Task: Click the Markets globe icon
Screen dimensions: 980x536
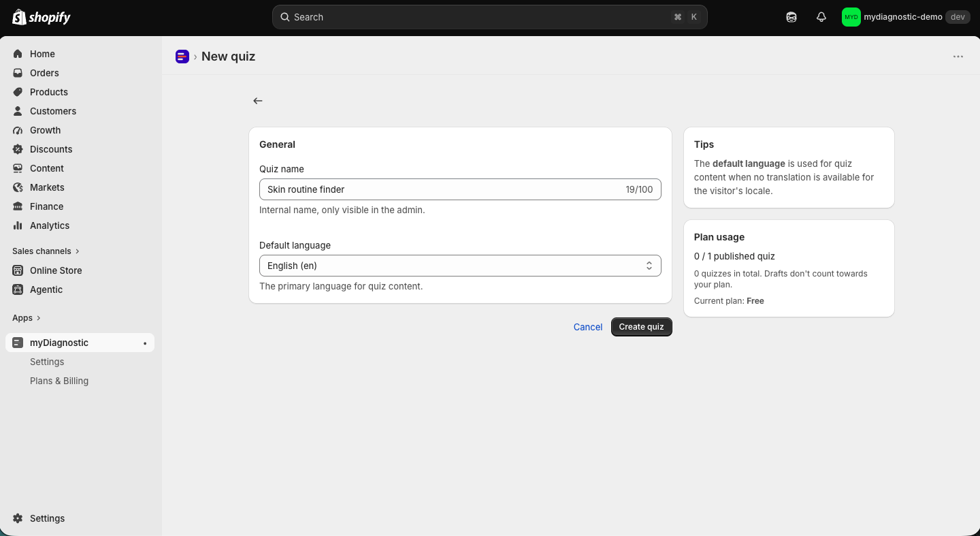Action: [18, 187]
